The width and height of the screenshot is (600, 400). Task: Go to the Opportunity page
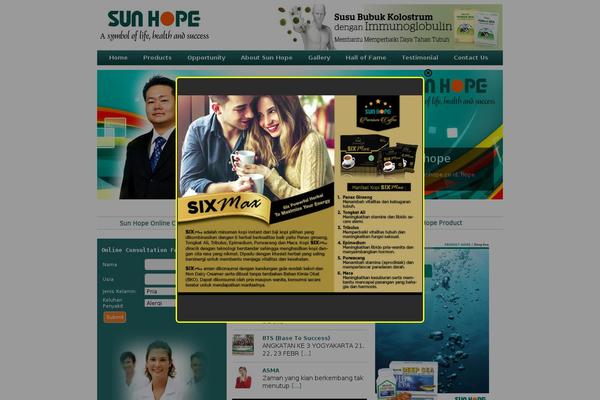point(206,57)
